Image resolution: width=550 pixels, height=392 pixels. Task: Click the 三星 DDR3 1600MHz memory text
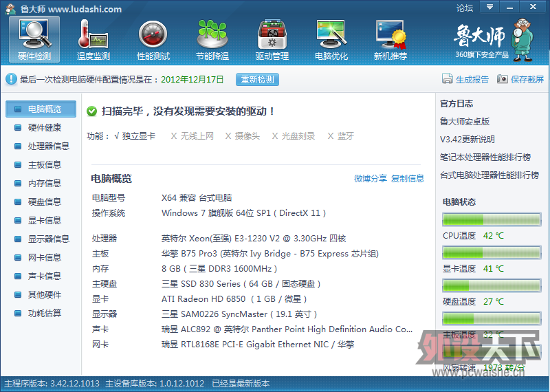(x=219, y=269)
